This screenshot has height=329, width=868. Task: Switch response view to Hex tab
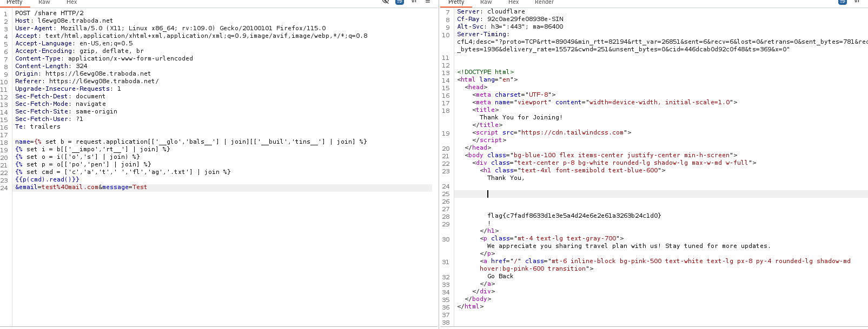point(513,3)
